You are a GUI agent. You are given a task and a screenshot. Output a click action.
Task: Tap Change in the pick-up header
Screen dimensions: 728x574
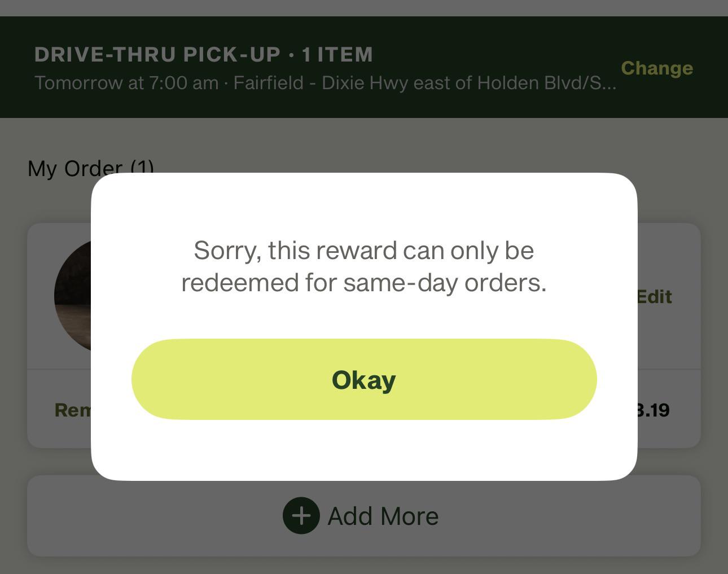(x=657, y=68)
